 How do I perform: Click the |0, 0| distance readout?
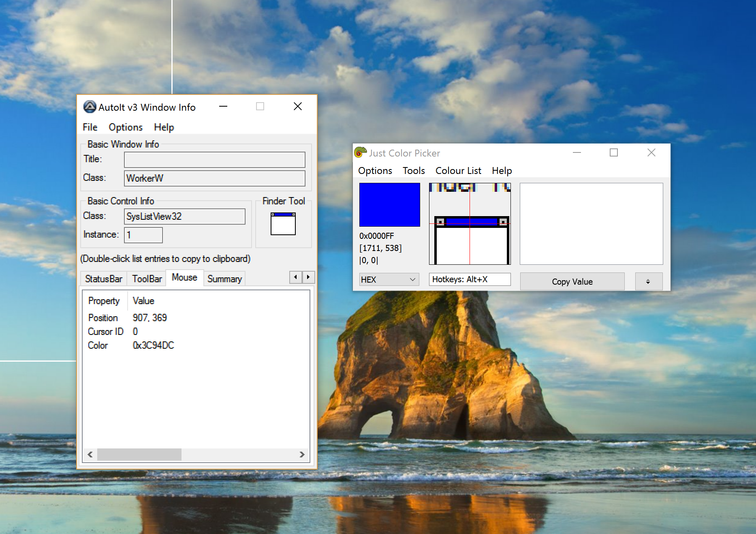tap(368, 260)
